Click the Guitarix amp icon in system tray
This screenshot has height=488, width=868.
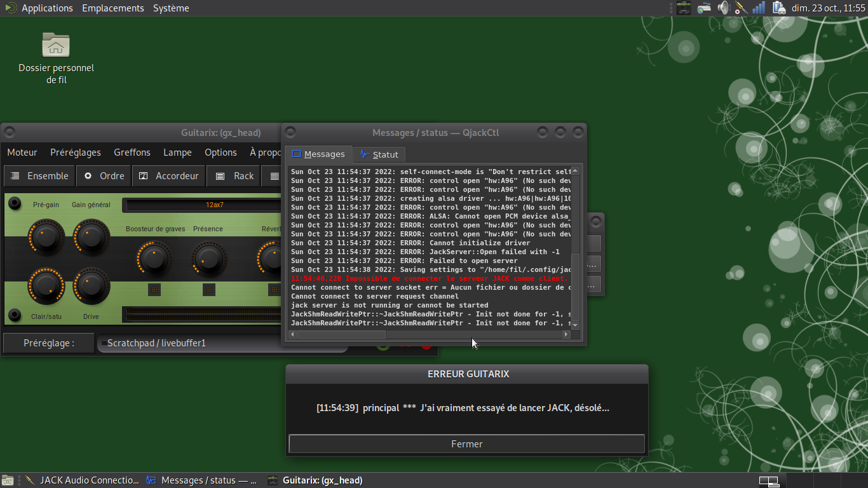point(683,8)
